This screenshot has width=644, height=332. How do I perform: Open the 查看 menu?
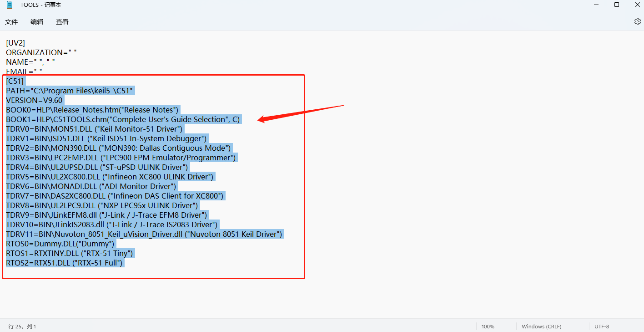pyautogui.click(x=62, y=22)
